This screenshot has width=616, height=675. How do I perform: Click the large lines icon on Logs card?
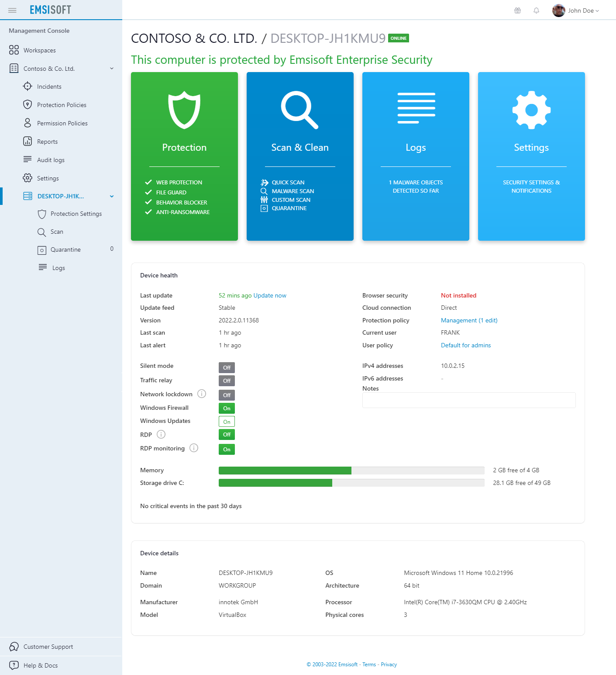416,108
